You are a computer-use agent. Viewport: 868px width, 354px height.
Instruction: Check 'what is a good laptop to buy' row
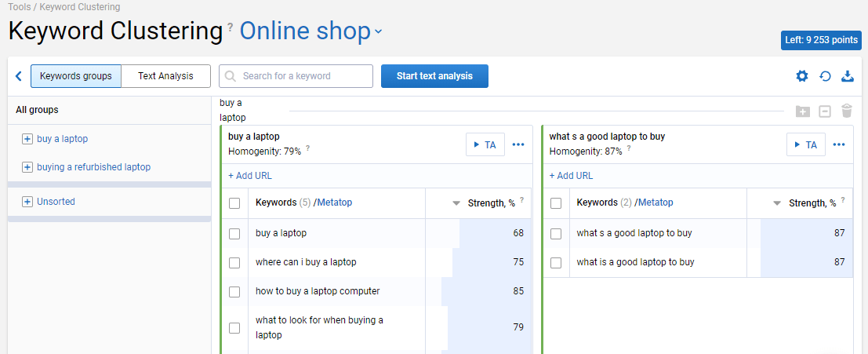(x=556, y=263)
